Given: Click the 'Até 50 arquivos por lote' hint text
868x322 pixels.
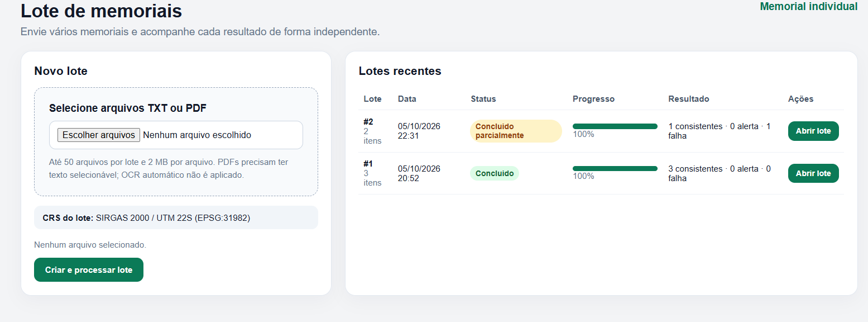Looking at the screenshot, I should (169, 168).
